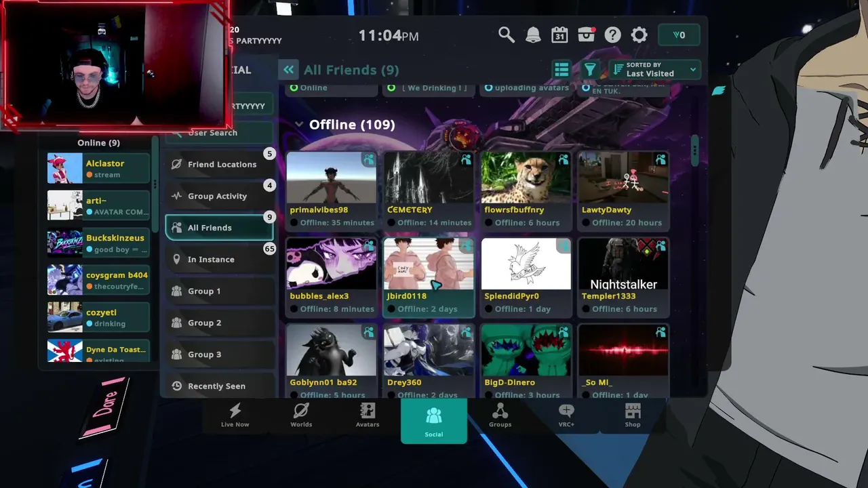868x488 pixels.
Task: Click the VRChat credits balance button
Action: (x=679, y=35)
